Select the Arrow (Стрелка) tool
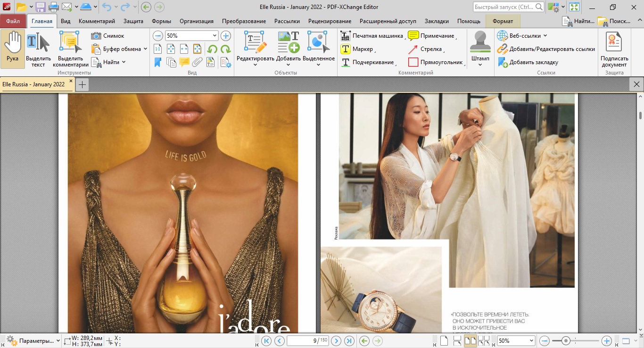The height and width of the screenshot is (348, 644). click(x=425, y=49)
